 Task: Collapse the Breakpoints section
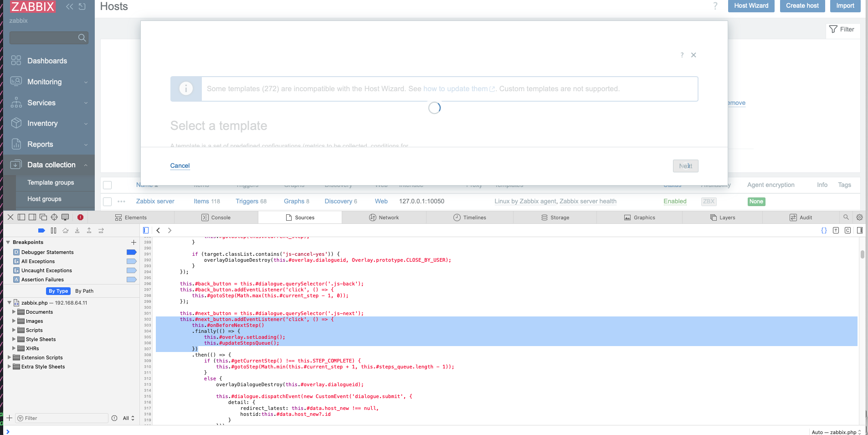click(8, 242)
